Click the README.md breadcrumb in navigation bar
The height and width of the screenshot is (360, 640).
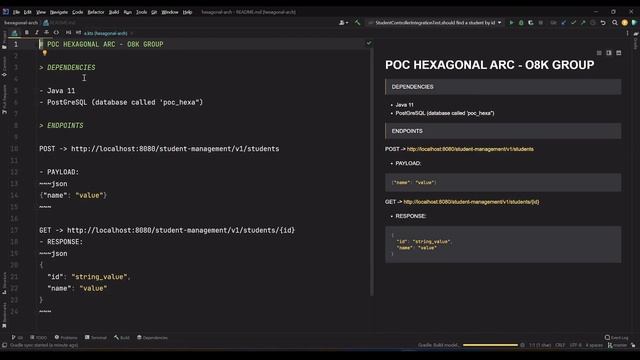60,23
